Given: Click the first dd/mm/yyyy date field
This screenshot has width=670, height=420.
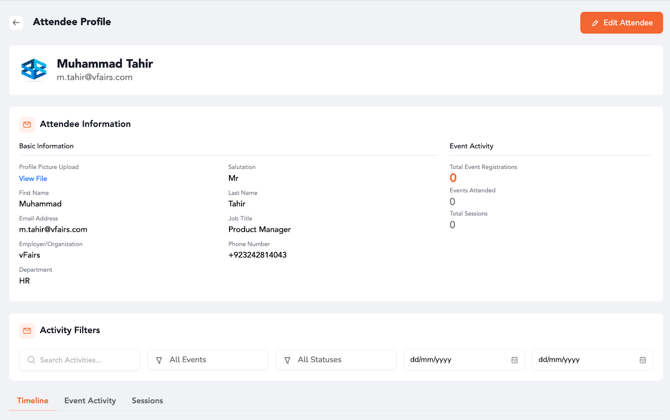Looking at the screenshot, I should point(455,360).
